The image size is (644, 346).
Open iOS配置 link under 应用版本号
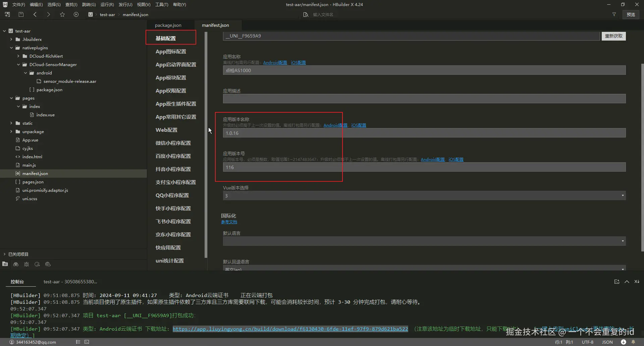click(x=456, y=160)
